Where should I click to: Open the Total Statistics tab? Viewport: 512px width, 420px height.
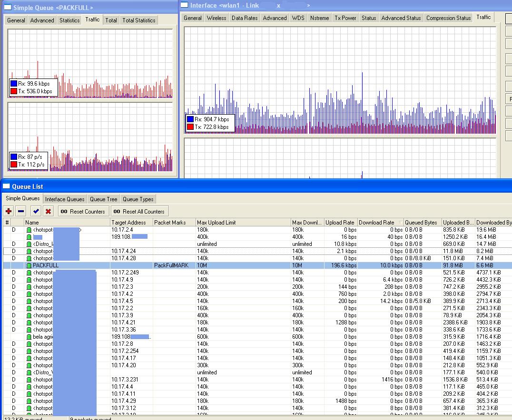tap(138, 20)
